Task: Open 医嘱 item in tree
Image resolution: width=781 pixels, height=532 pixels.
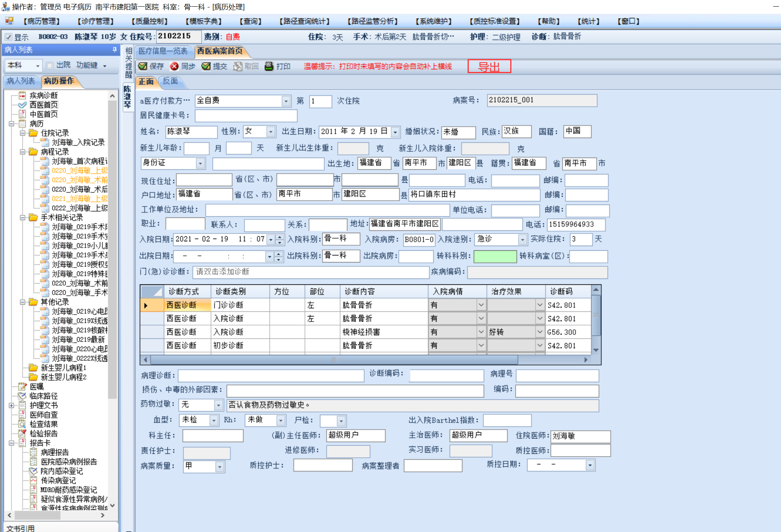Action: [x=36, y=386]
